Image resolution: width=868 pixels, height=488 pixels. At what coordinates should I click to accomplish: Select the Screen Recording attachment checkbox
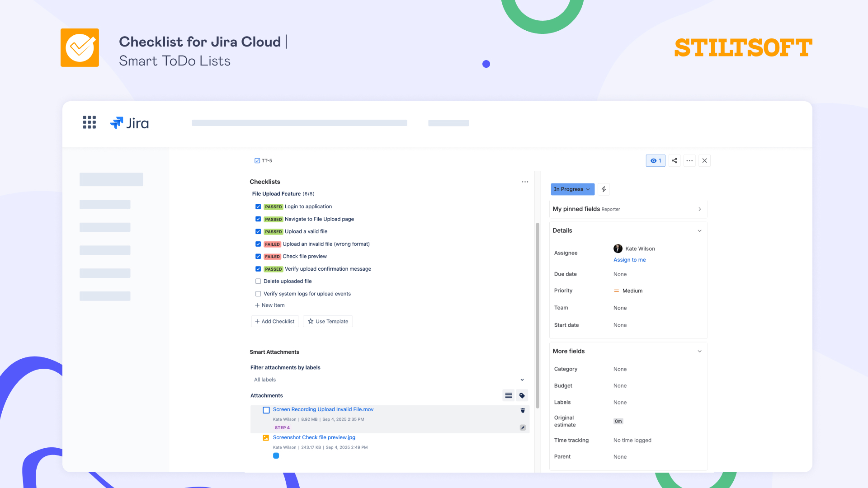click(x=266, y=410)
